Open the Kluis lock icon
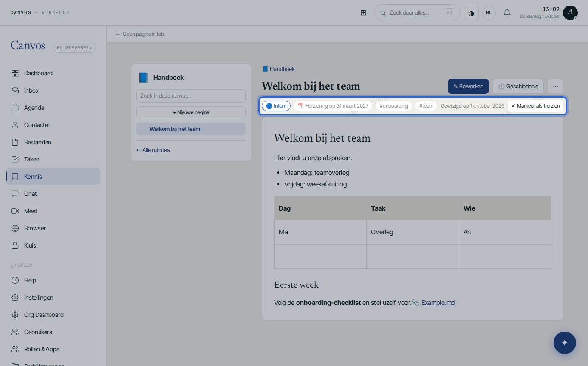588x366 pixels. [15, 245]
